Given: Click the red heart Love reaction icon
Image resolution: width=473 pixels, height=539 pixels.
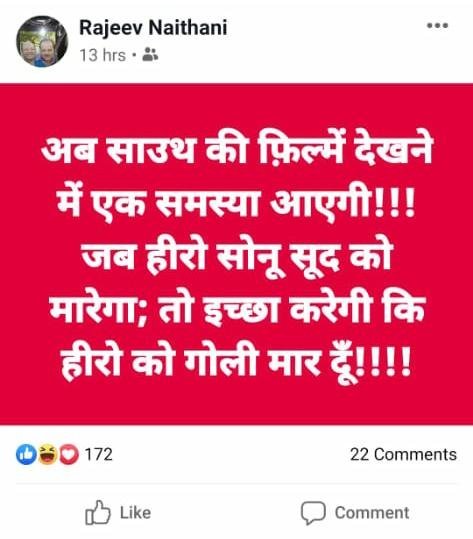Looking at the screenshot, I should 69,454.
